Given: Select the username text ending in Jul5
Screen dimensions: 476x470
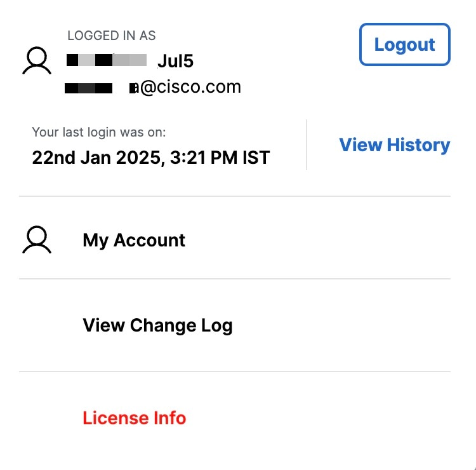Looking at the screenshot, I should point(130,61).
